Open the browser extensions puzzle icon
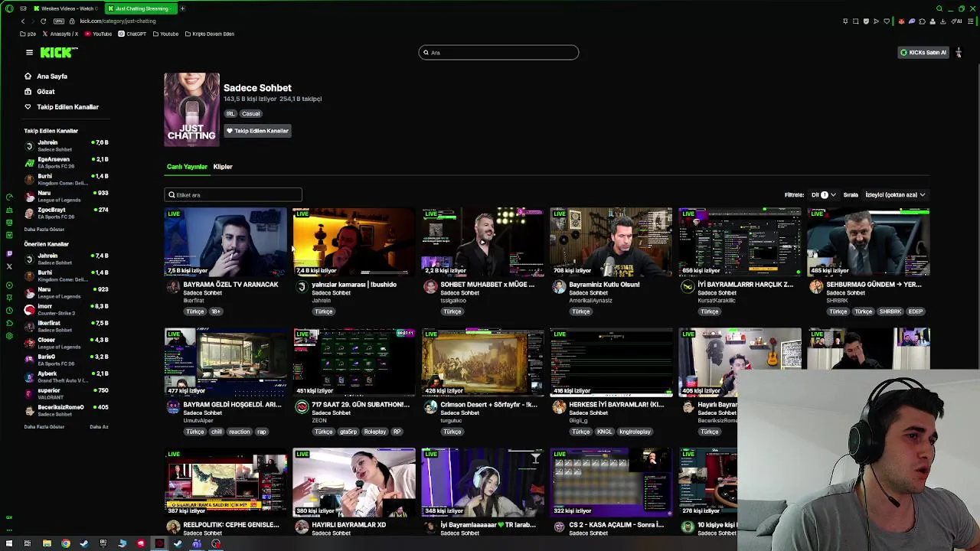Image resolution: width=980 pixels, height=551 pixels. [922, 21]
